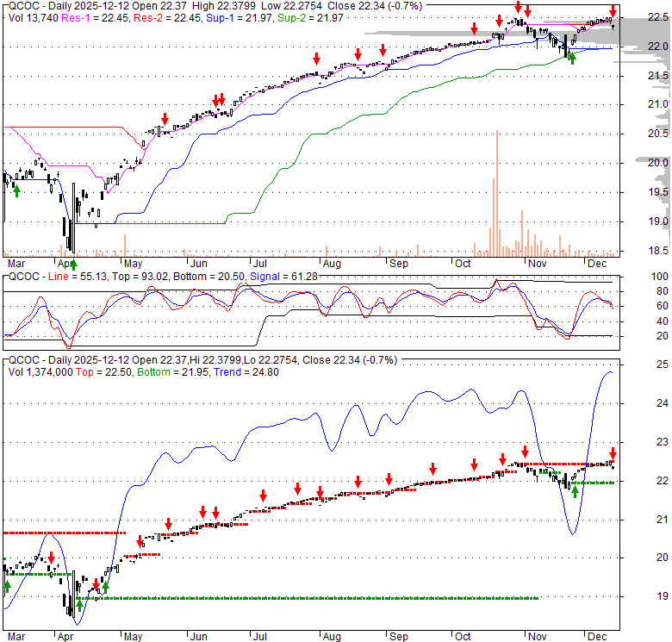The width and height of the screenshot is (672, 642).
Task: Click the 100 level on the oscillator axis
Action: tap(660, 277)
